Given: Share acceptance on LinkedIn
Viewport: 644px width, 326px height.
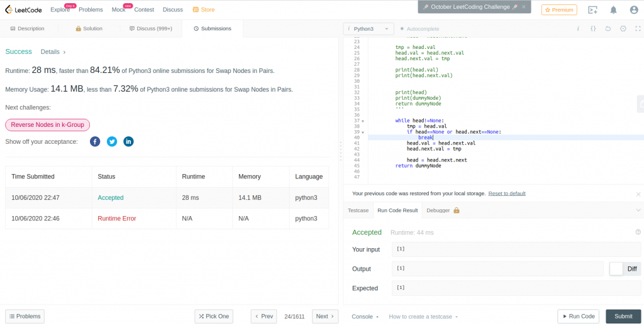Looking at the screenshot, I should 128,141.
